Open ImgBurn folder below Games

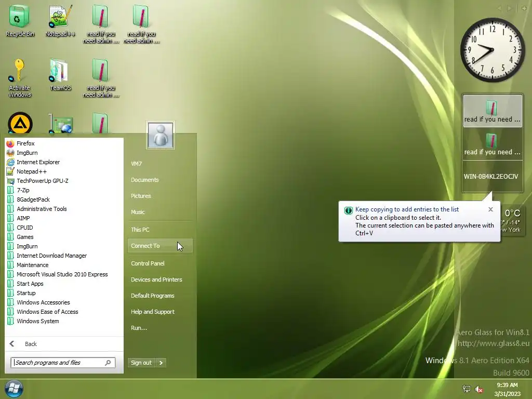(x=27, y=246)
